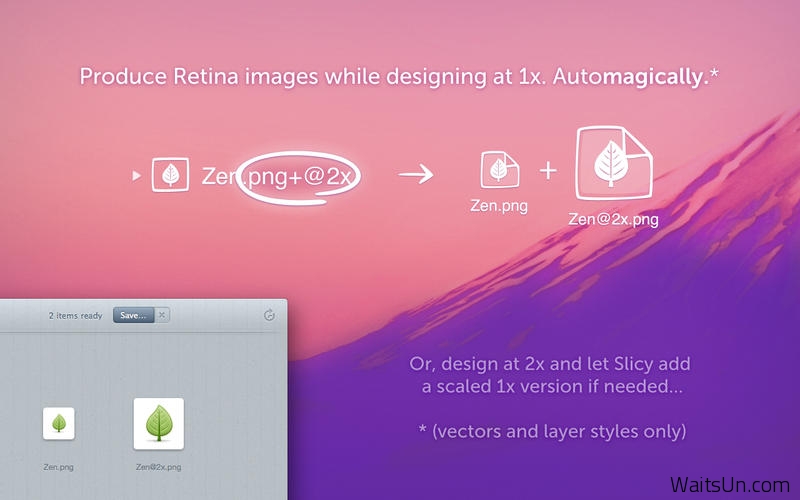Click the Zen.png+@2x layer name text
800x500 pixels.
pyautogui.click(x=277, y=177)
